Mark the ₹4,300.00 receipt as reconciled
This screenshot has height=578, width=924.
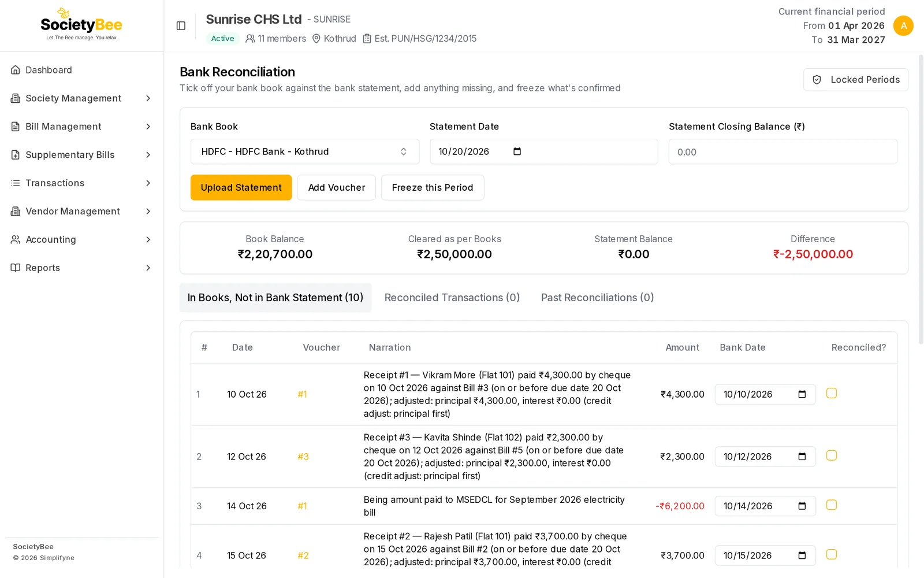(x=832, y=393)
